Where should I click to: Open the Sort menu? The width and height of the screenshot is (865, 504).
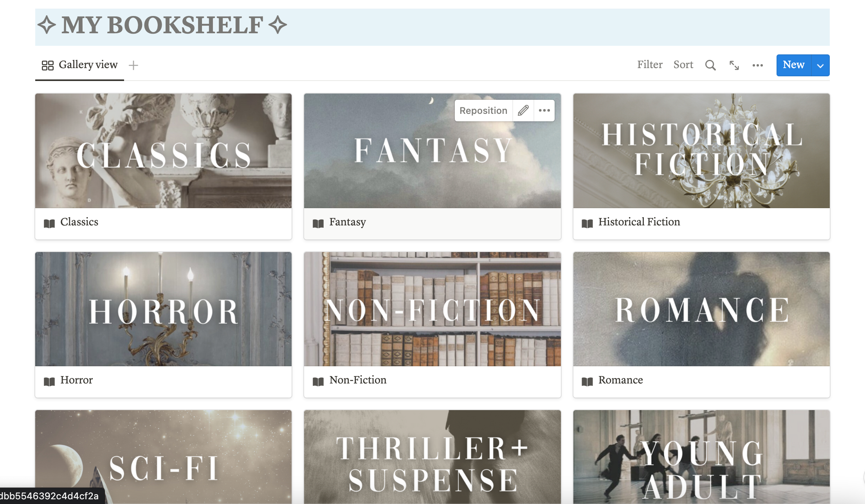[683, 65]
